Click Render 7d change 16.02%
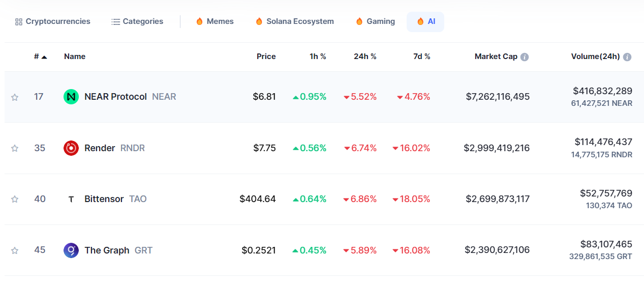Image resolution: width=644 pixels, height=283 pixels. (x=411, y=148)
